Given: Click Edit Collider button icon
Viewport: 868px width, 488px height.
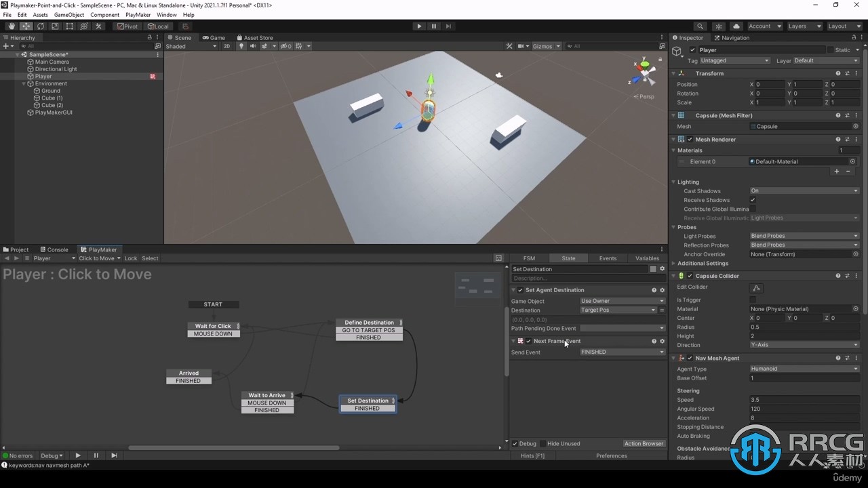Looking at the screenshot, I should pyautogui.click(x=756, y=288).
